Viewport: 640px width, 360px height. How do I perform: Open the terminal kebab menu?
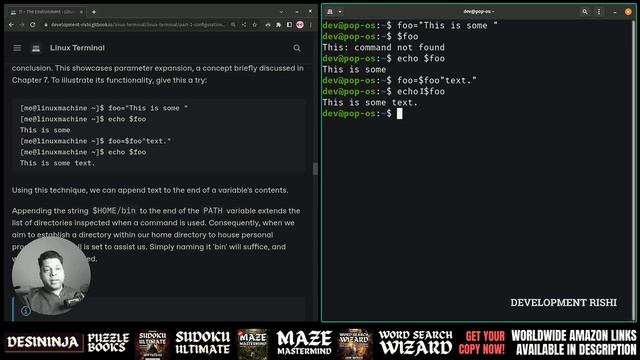point(599,12)
